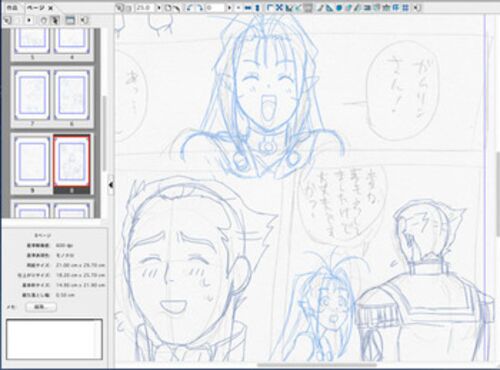Viewport: 500px width, 370px height.
Task: Click the 編集... memo edit button
Action: point(41,307)
